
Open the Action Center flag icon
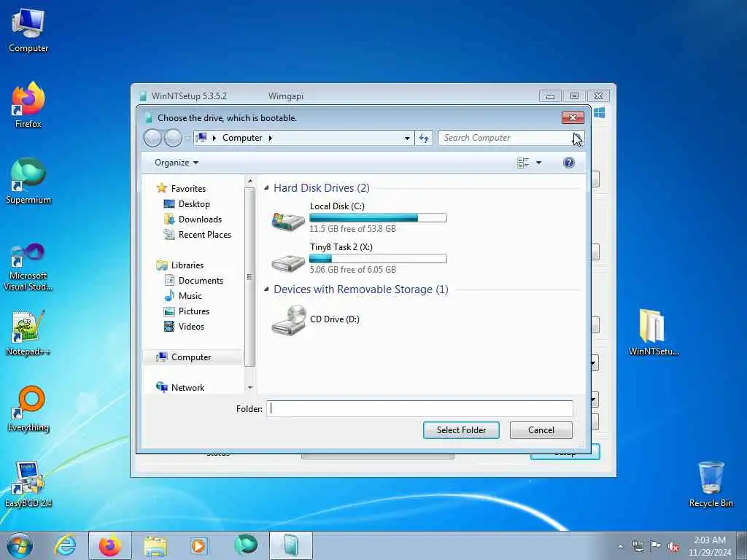[656, 546]
